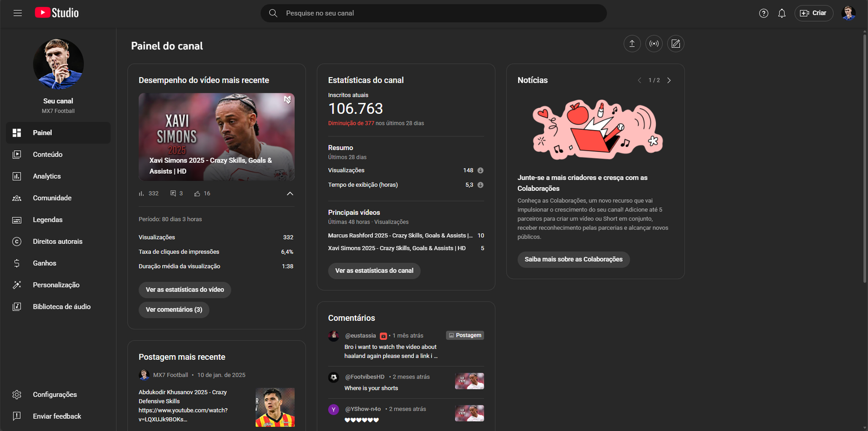Open Configurações in the sidebar
868x431 pixels.
pyautogui.click(x=58, y=395)
